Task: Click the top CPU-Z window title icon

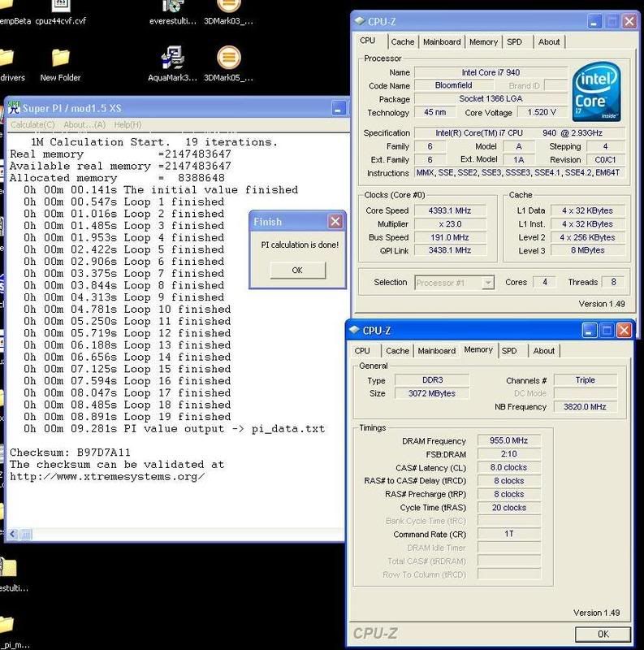Action: (359, 21)
